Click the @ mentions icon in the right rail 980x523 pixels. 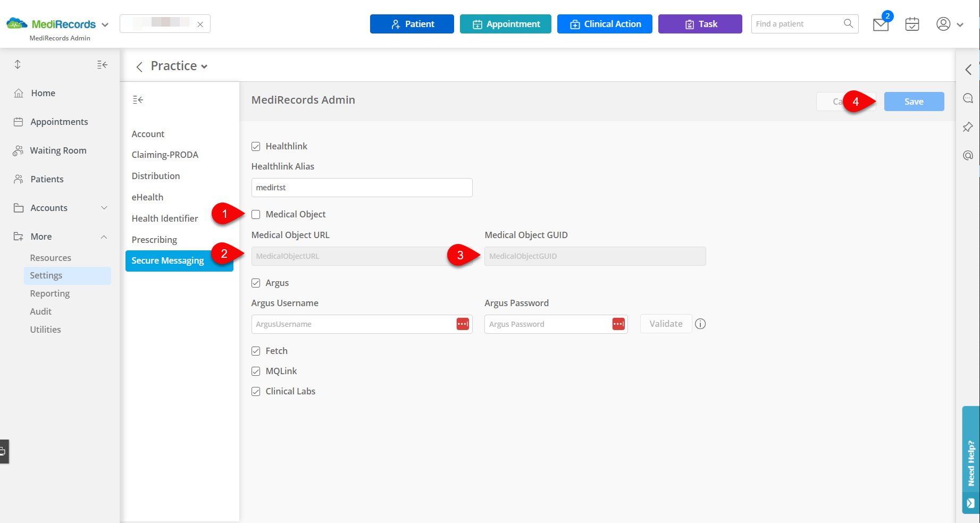click(x=968, y=155)
